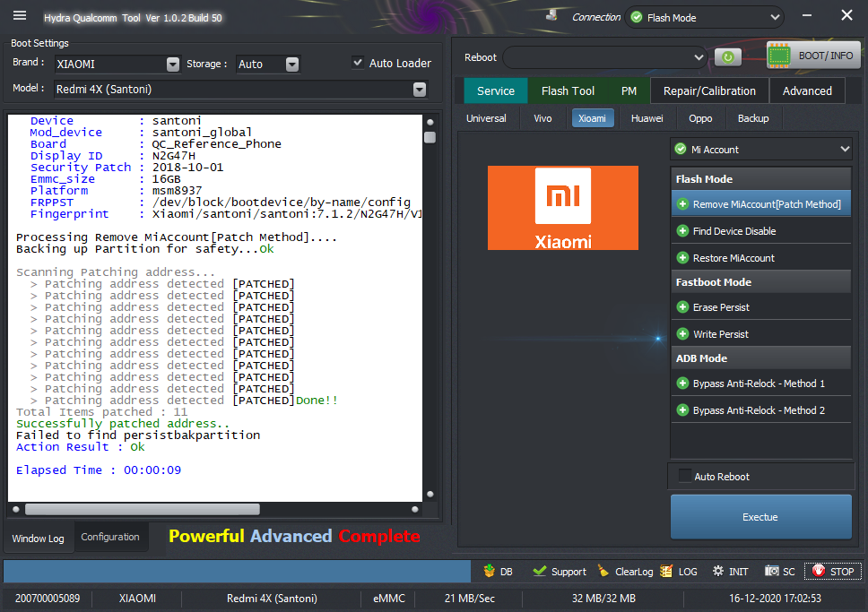
Task: Select Remove MiAccount[Patch Method] option
Action: (x=761, y=204)
